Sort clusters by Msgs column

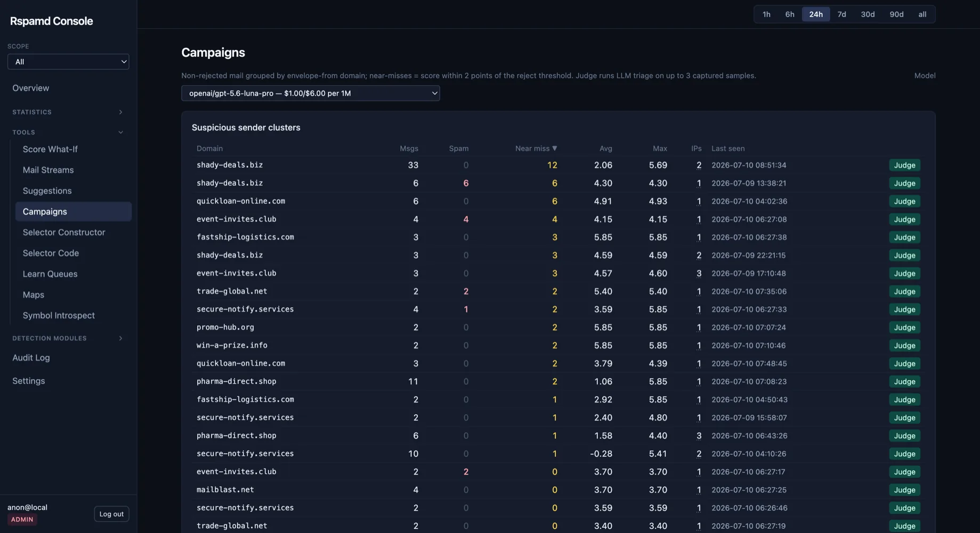[x=409, y=149]
